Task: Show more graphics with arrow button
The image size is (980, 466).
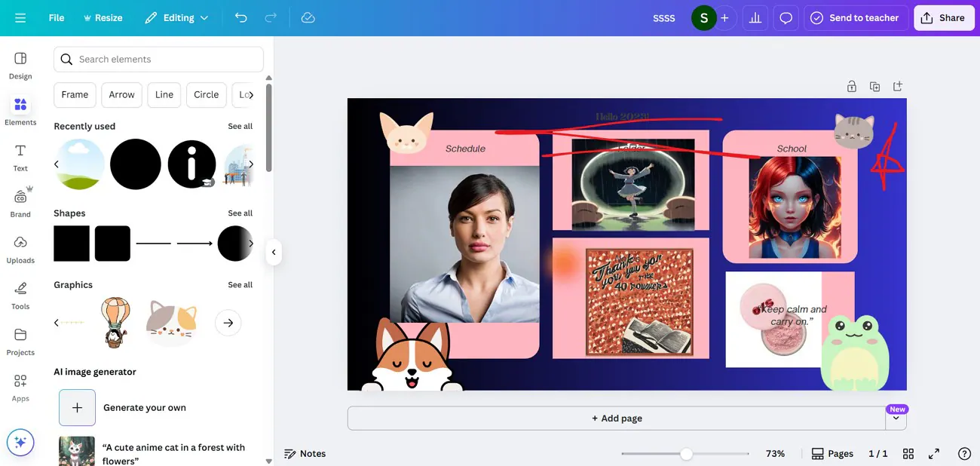Action: pyautogui.click(x=228, y=323)
